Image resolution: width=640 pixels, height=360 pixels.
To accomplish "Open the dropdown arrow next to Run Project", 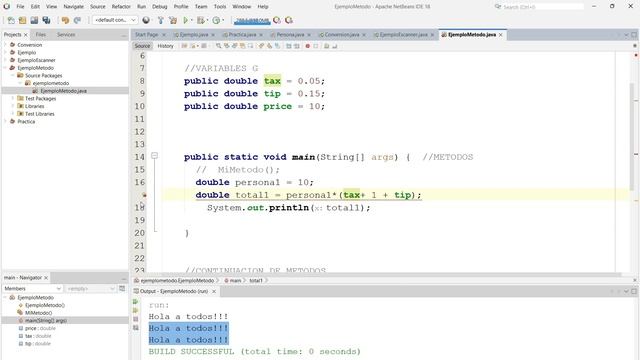I will [x=191, y=20].
